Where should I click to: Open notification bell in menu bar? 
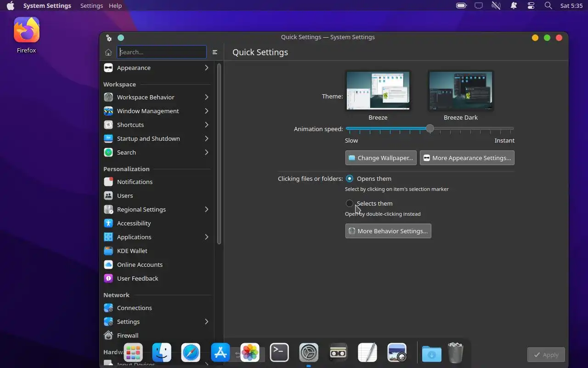(514, 6)
